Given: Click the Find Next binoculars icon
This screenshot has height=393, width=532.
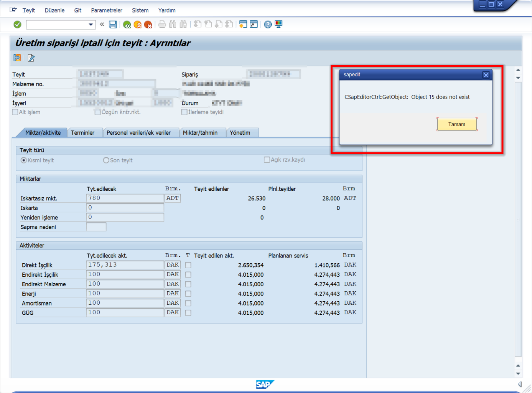Looking at the screenshot, I should (x=183, y=25).
